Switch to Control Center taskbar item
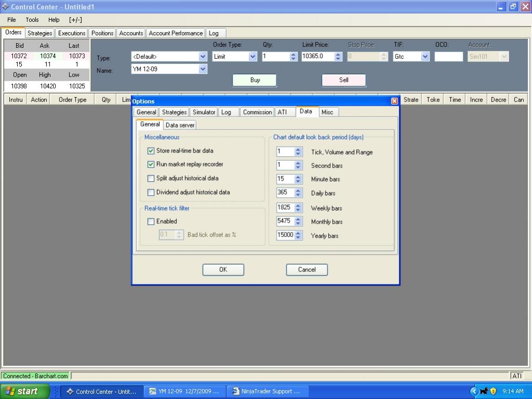The width and height of the screenshot is (532, 399). coord(102,391)
